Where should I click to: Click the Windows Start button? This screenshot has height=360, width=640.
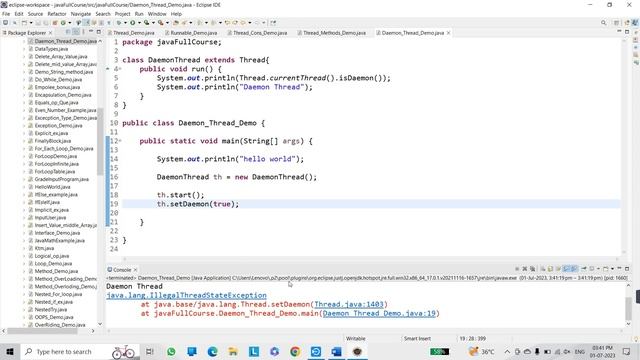[x=10, y=351]
